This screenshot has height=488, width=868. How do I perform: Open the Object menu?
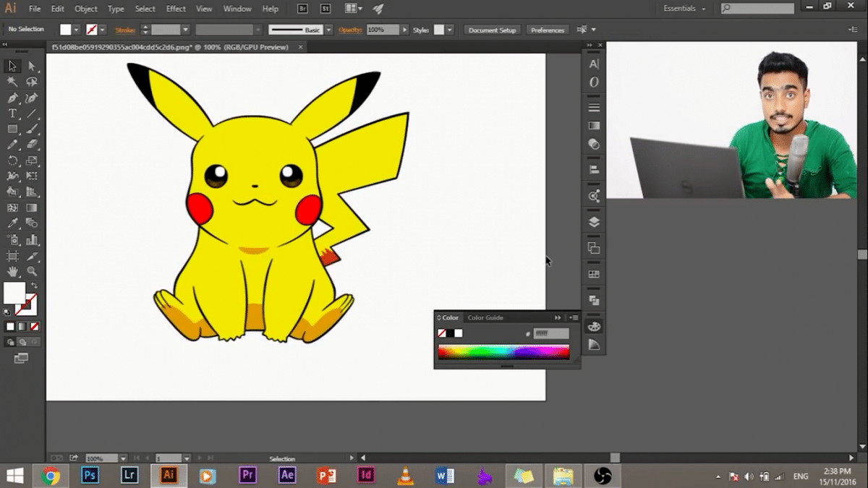click(x=86, y=9)
